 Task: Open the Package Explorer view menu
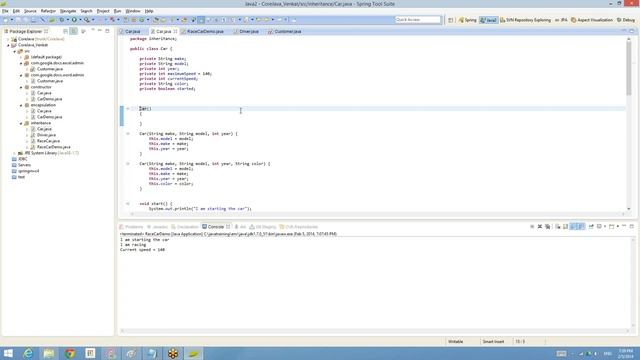click(84, 31)
